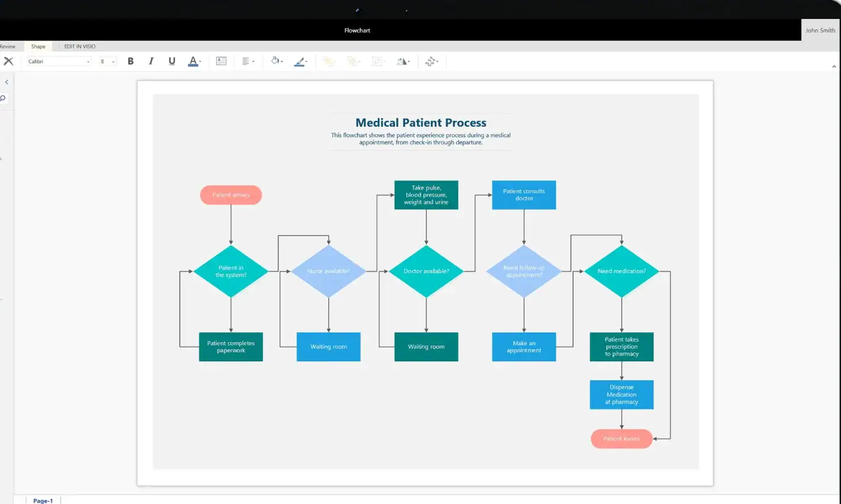Click the rotate/flip shape icon
Viewport: 841px width, 504px height.
[x=403, y=61]
